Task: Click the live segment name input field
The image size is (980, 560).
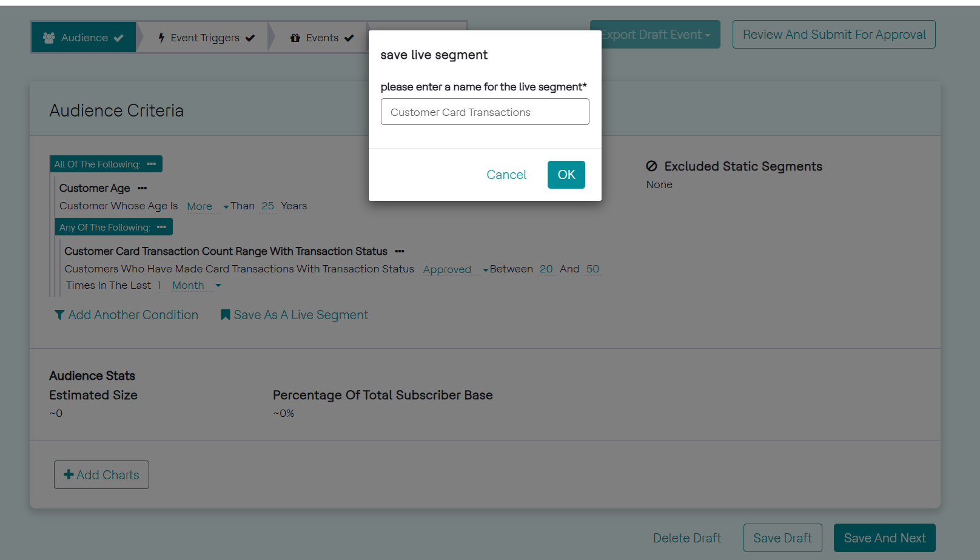Action: point(485,112)
